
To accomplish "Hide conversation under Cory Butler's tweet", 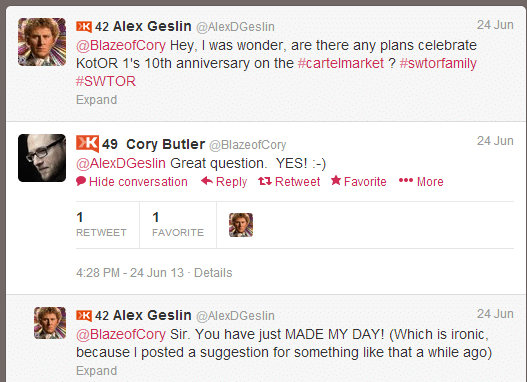I will click(x=132, y=181).
